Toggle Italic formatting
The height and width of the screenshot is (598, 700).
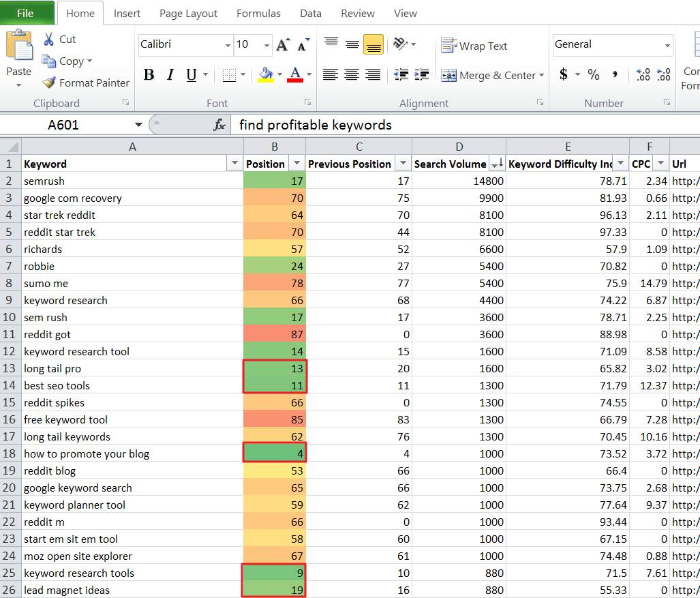tap(170, 75)
